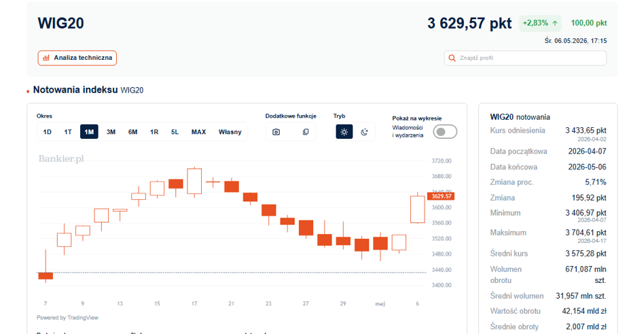Click the date Śr. 06.05.2026, 17:15
644x334 pixels.
coord(575,41)
